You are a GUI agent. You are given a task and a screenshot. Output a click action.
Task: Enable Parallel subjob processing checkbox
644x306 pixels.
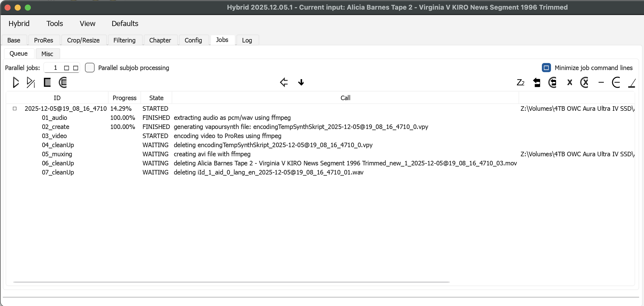tap(90, 68)
